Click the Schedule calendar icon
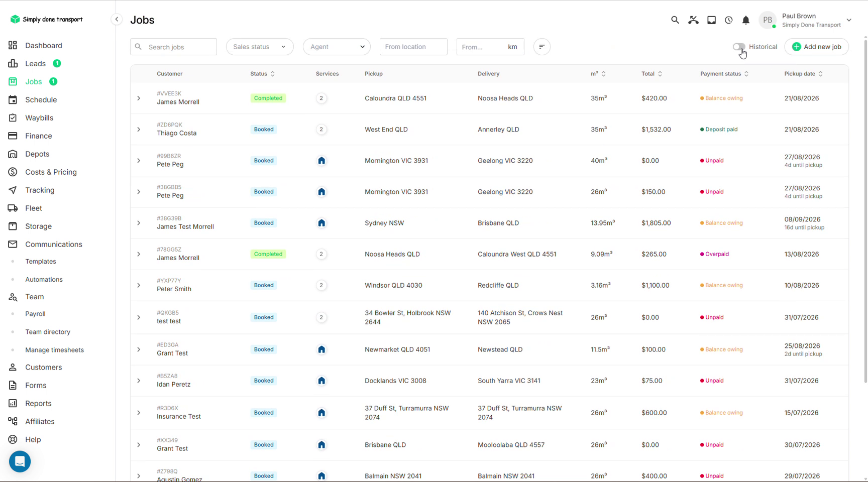This screenshot has width=868, height=482. pos(13,99)
